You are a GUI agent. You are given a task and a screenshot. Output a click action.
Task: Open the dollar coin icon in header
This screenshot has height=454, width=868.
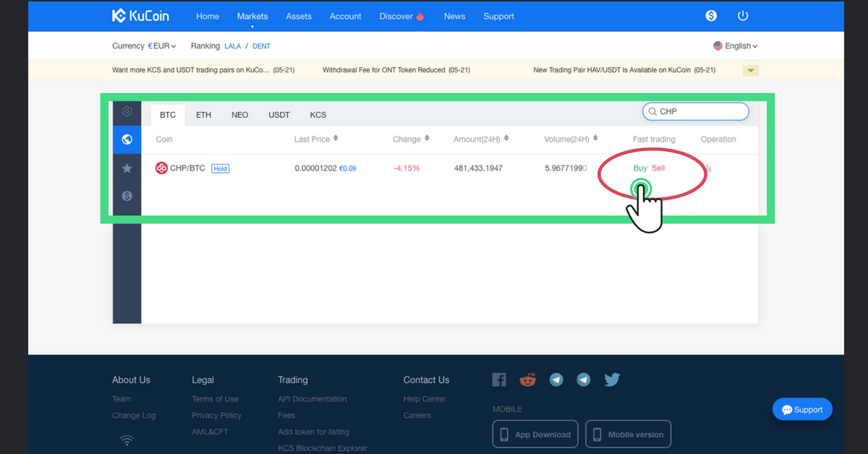[x=711, y=16]
